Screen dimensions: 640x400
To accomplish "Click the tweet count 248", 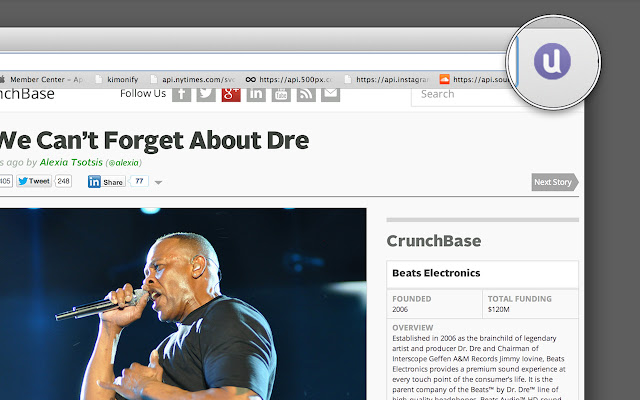I will 63,181.
